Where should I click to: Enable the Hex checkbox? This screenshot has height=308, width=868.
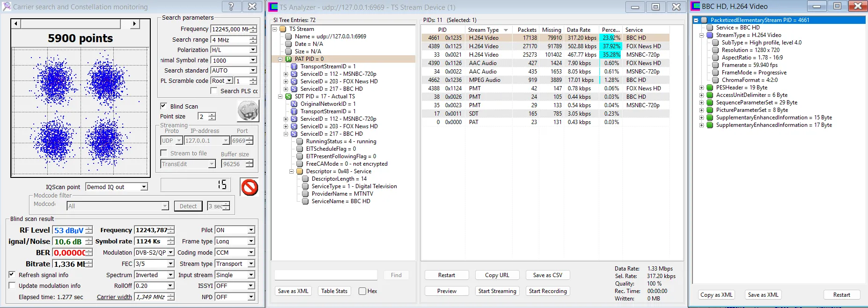point(362,291)
